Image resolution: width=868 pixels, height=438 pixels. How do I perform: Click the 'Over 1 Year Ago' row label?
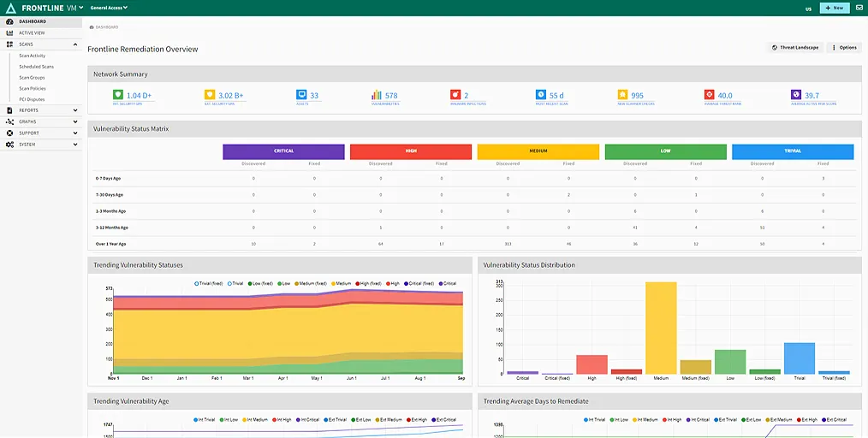(110, 244)
